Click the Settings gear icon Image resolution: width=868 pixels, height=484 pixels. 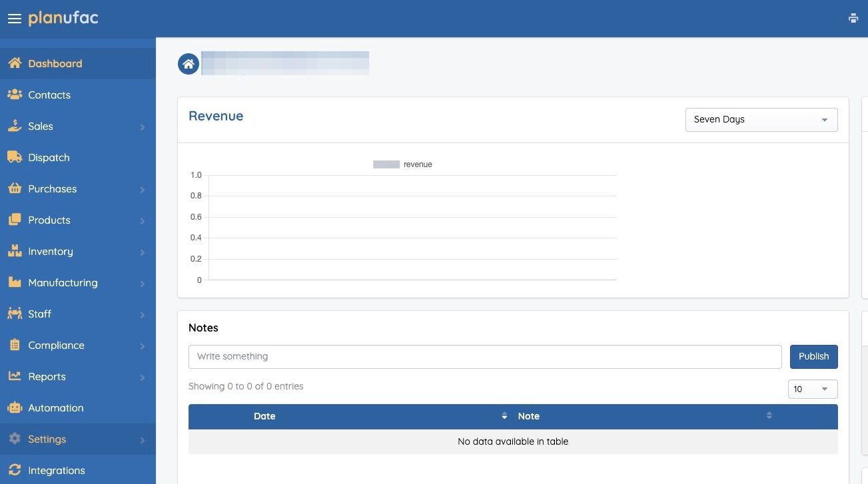tap(15, 439)
